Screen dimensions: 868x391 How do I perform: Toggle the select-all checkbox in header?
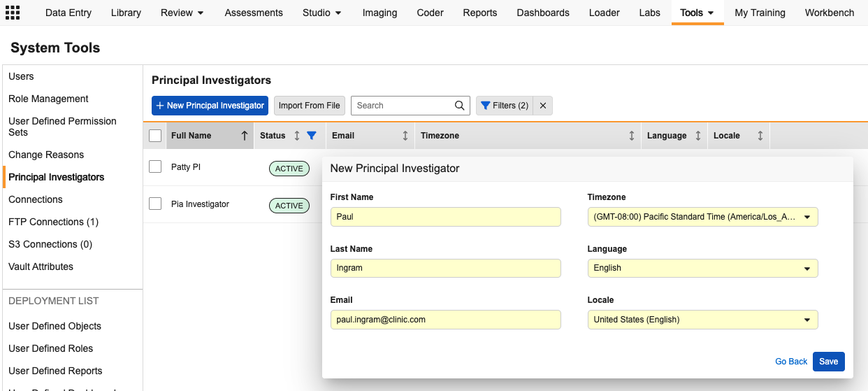pyautogui.click(x=155, y=136)
